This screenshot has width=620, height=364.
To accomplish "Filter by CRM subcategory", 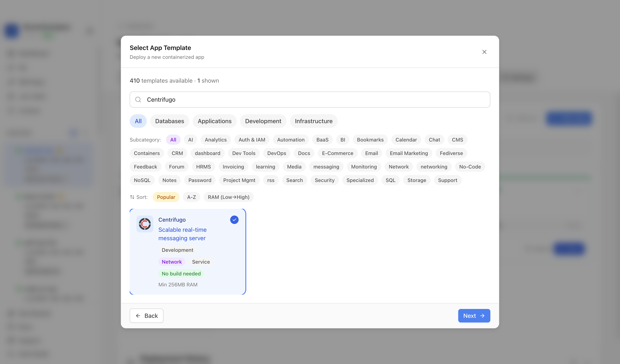I will click(177, 153).
